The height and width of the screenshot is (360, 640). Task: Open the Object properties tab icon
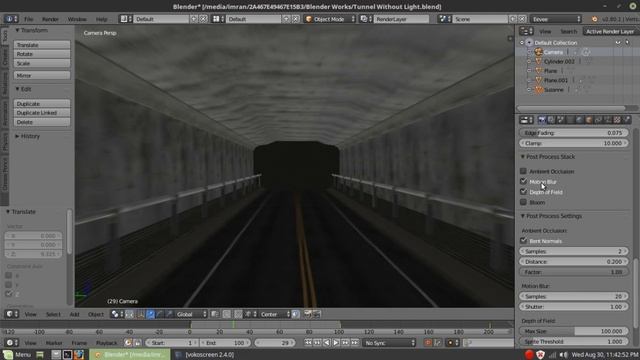[589, 120]
